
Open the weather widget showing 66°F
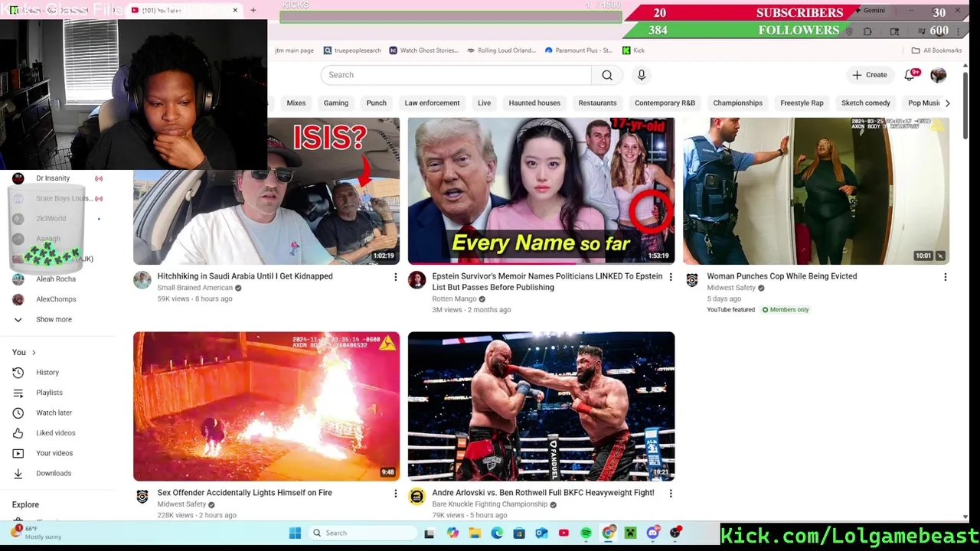pyautogui.click(x=35, y=533)
